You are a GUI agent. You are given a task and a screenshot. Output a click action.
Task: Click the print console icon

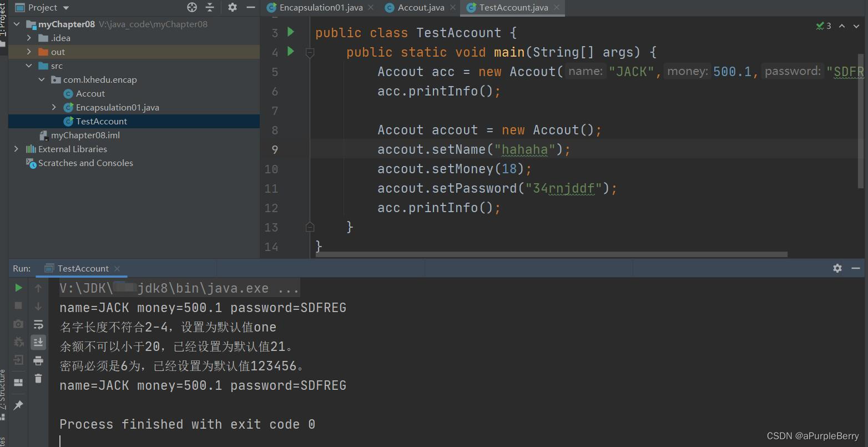[x=38, y=361]
